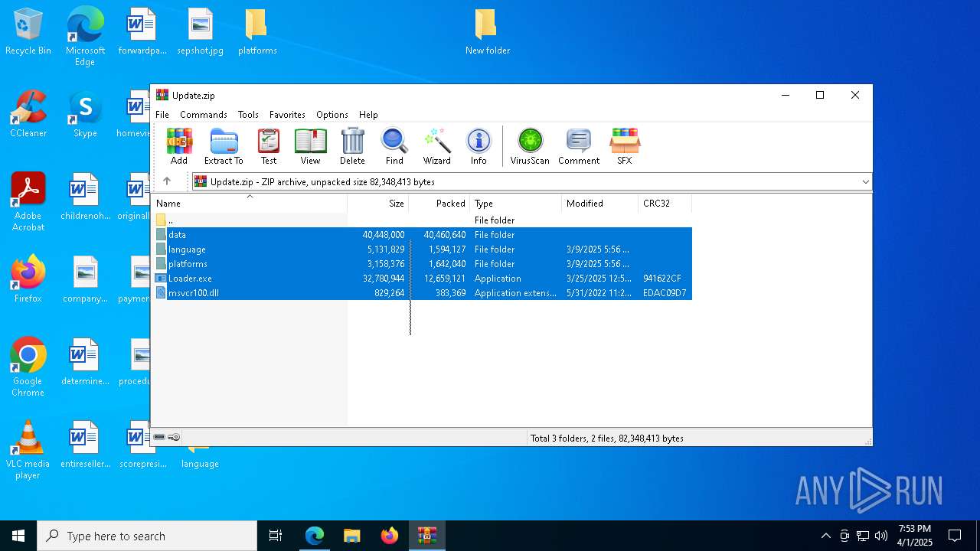Select Microsoft Edge desktop shortcut

click(85, 36)
